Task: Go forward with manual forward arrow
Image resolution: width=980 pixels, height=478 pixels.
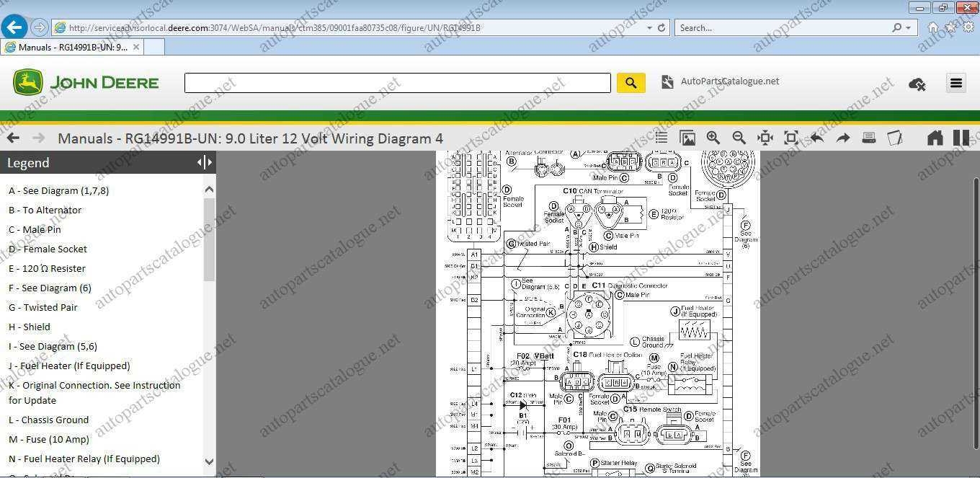Action: 39,138
